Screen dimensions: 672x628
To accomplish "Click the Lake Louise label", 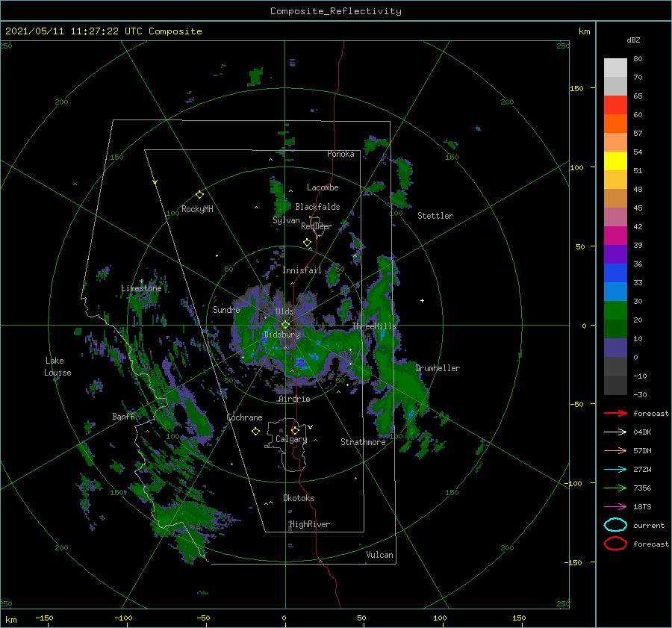I will [x=57, y=367].
